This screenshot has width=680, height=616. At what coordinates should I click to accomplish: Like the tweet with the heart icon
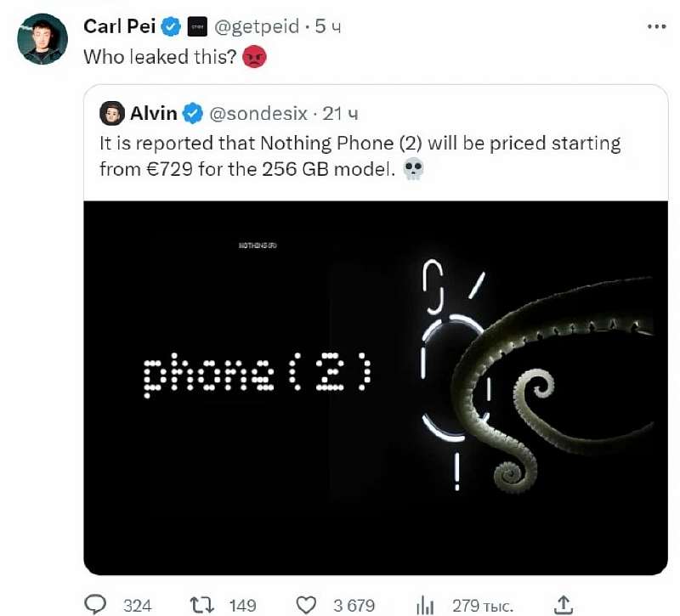[307, 604]
